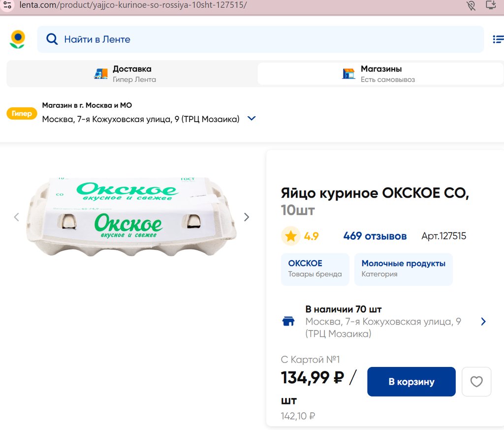Screen dimensions: 504x430
Task: Show next product image with right arrow
Action: [247, 217]
